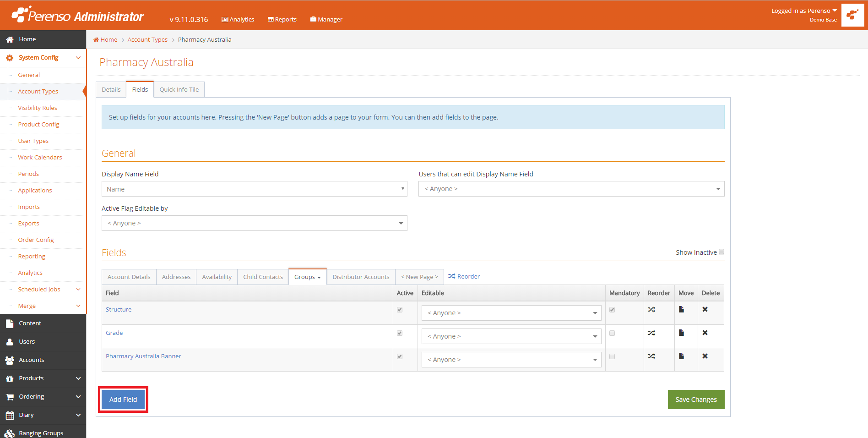Click the Ordering cart icon
The width and height of the screenshot is (868, 438).
pyautogui.click(x=10, y=397)
